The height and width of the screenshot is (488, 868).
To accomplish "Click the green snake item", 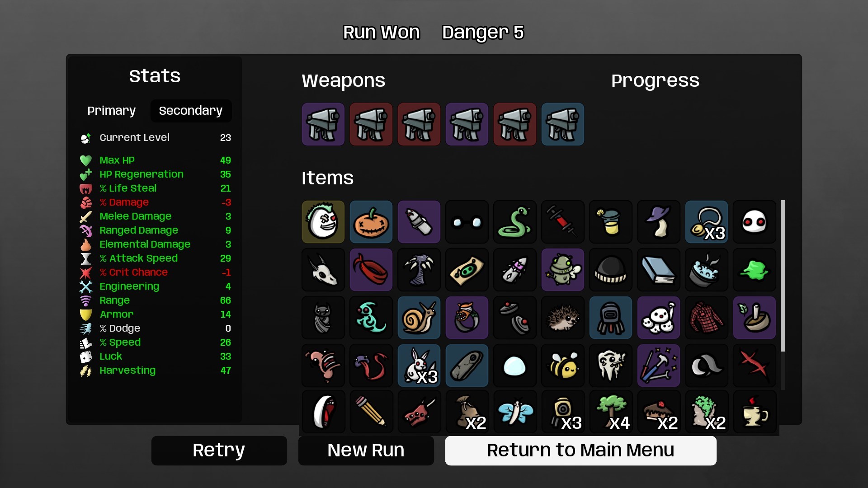I will coord(514,222).
